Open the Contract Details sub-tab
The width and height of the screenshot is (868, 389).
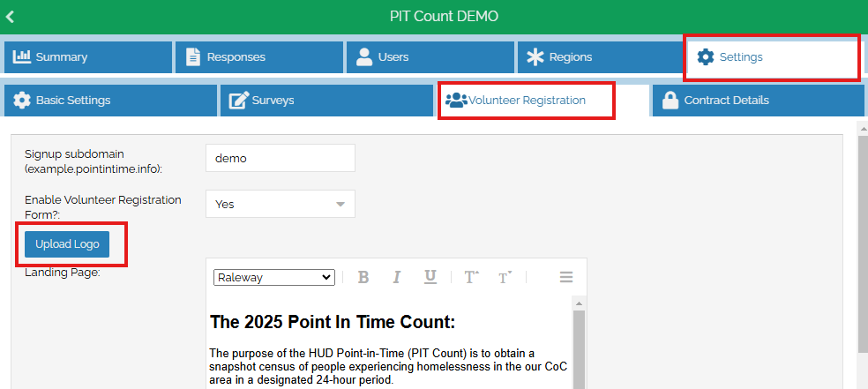pyautogui.click(x=758, y=101)
